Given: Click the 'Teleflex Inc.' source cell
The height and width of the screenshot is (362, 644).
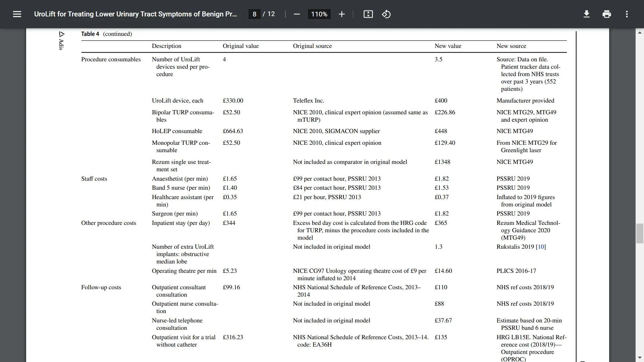Looking at the screenshot, I should click(x=309, y=101).
